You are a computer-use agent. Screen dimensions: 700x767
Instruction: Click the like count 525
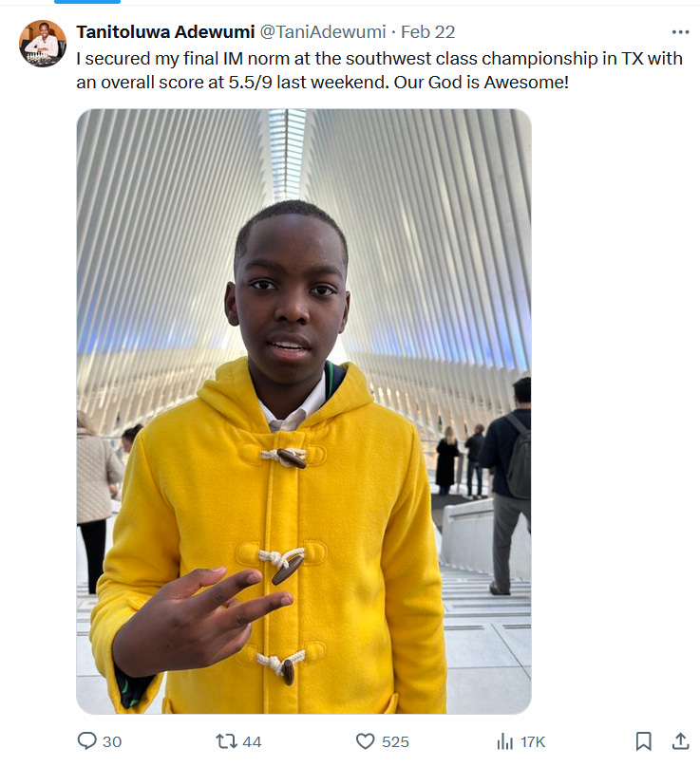tap(395, 741)
